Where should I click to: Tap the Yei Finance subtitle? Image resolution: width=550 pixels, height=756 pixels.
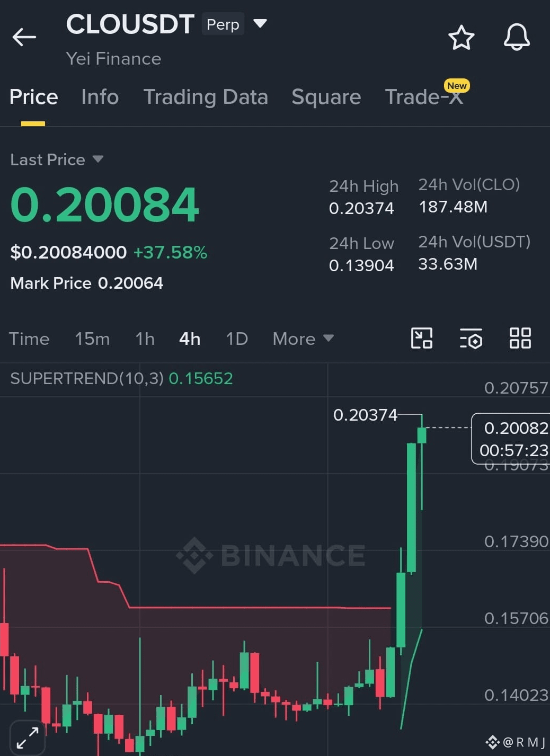pyautogui.click(x=113, y=58)
